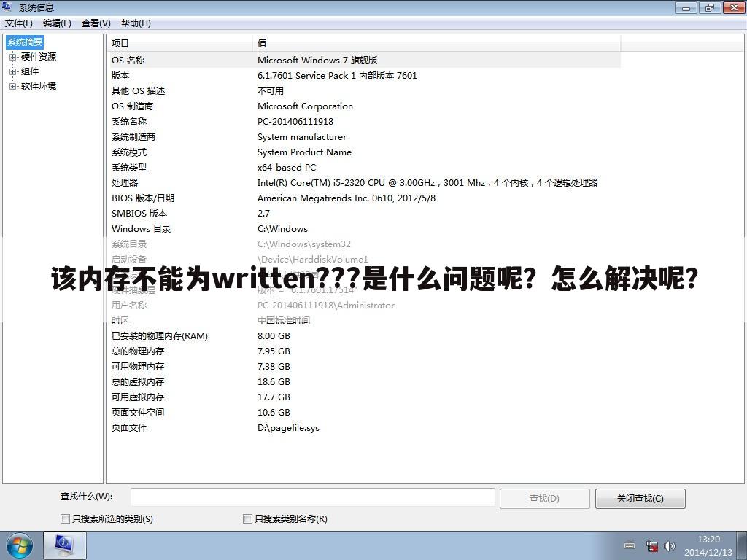Select the SMBIOS 版本 row label
747x560 pixels.
coord(139,213)
